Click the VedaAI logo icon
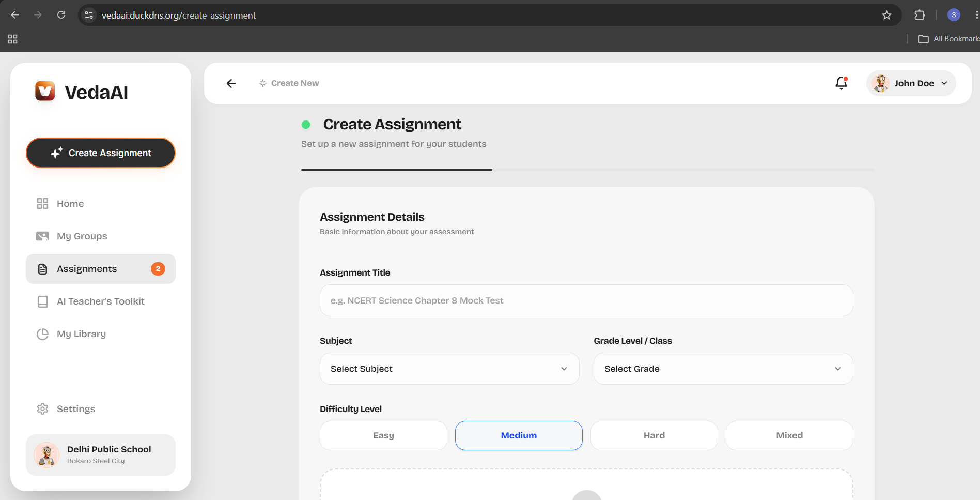This screenshot has width=980, height=500. tap(45, 91)
